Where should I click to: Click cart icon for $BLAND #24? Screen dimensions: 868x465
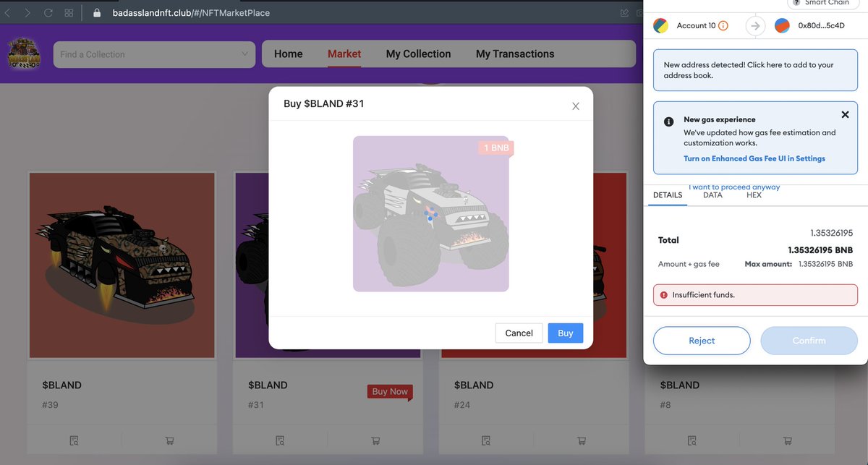pyautogui.click(x=582, y=440)
